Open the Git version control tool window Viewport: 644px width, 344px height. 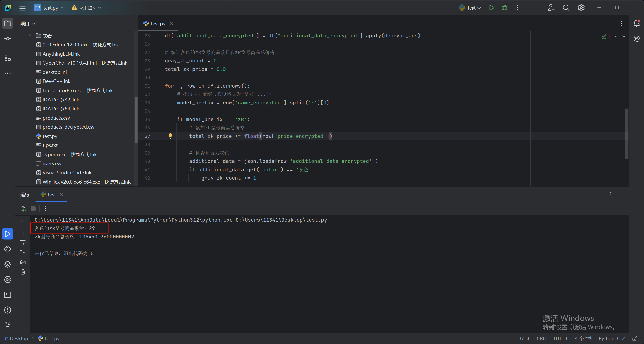coord(8,325)
